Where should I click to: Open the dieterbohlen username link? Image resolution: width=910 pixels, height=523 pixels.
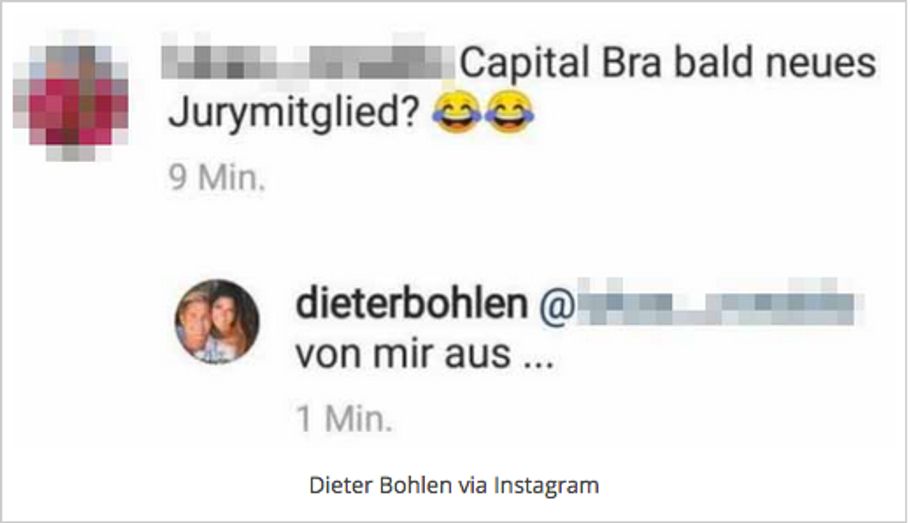click(x=411, y=304)
